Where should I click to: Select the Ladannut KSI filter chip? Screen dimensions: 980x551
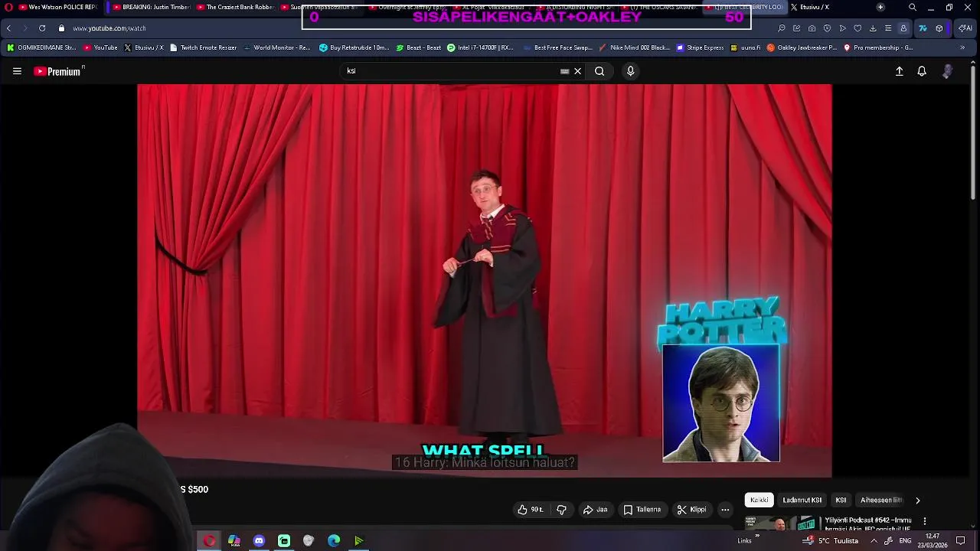802,500
